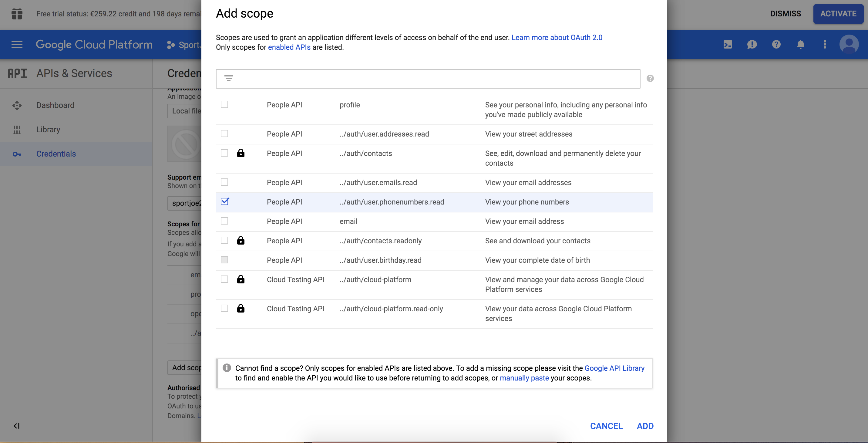
Task: Click the ../auth/cloud-platform scope name
Action: pos(375,280)
